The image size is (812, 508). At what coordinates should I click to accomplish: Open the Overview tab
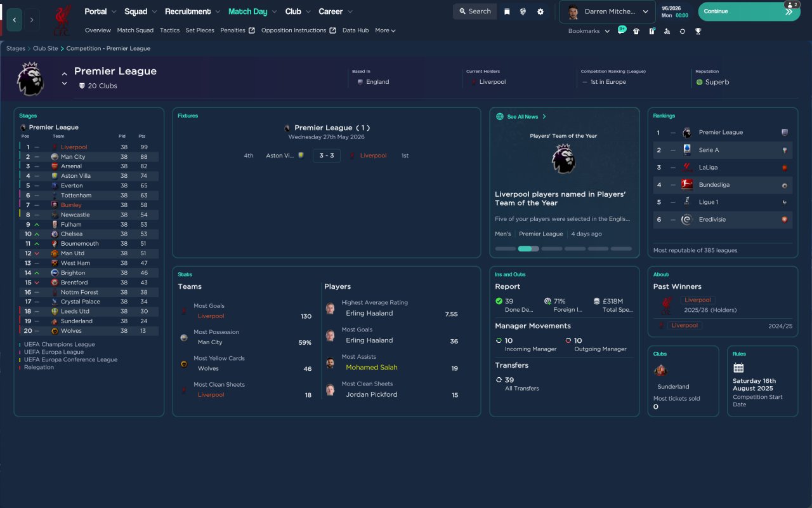[98, 30]
